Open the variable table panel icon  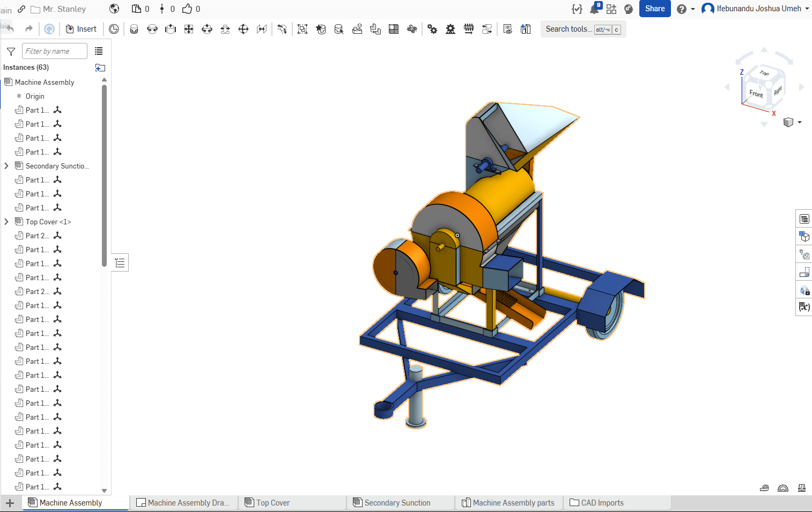pos(804,307)
